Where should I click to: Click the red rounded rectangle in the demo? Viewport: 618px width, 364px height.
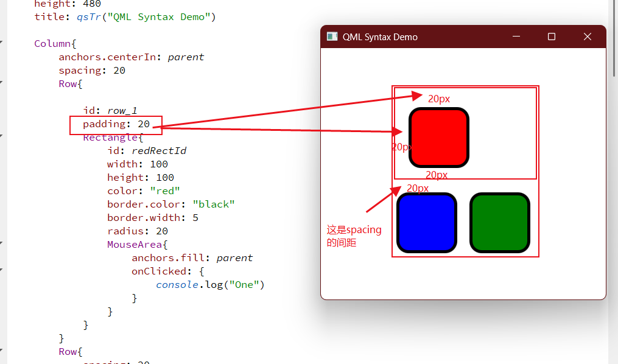click(x=438, y=138)
